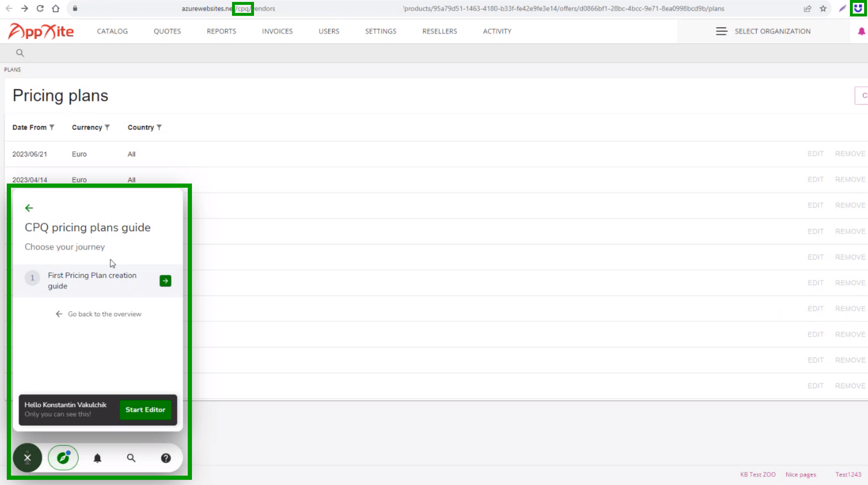Click the CPQ pricing plans guide title
The image size is (868, 485).
(x=88, y=227)
